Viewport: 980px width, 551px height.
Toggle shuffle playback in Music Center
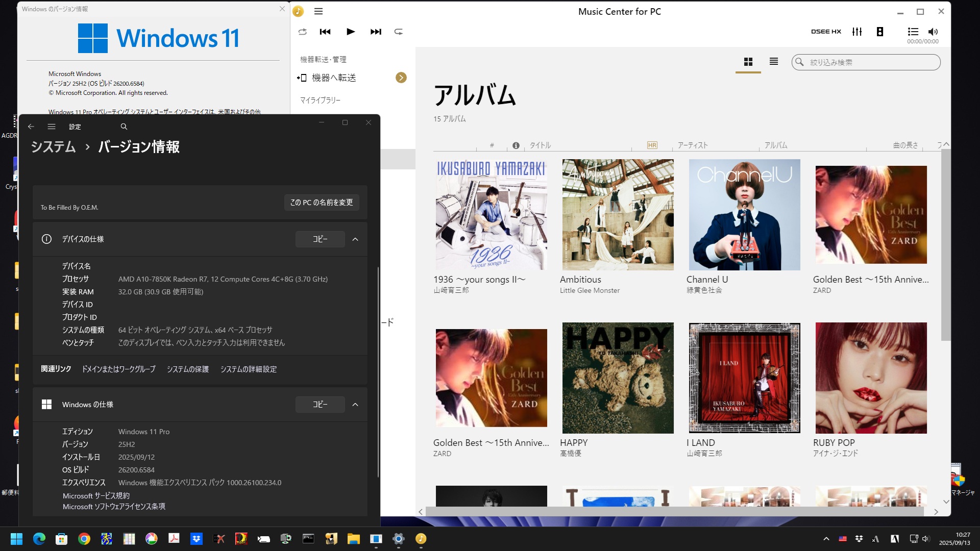click(x=302, y=32)
